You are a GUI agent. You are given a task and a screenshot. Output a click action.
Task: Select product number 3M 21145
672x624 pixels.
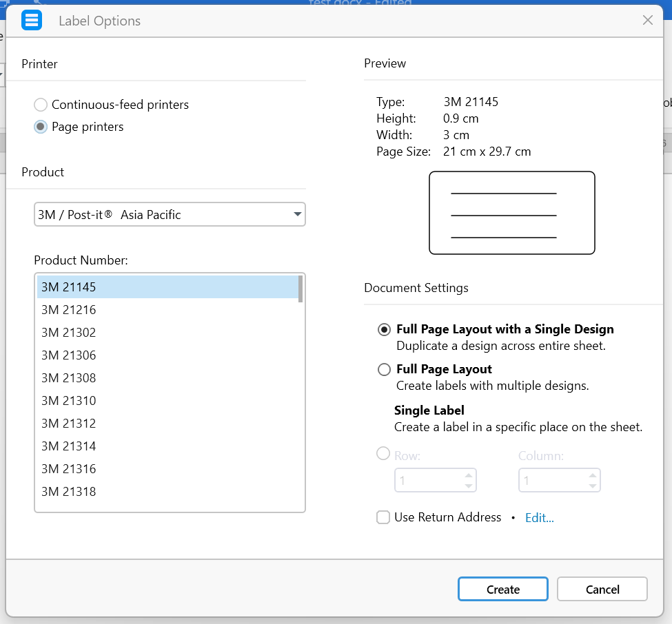[x=167, y=287]
